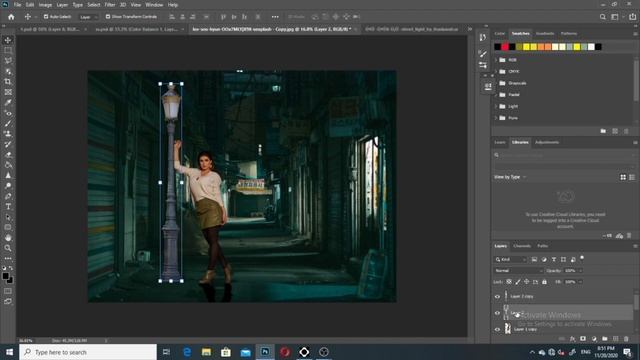This screenshot has height=360, width=640.
Task: Toggle lock position icon
Action: coord(527,282)
